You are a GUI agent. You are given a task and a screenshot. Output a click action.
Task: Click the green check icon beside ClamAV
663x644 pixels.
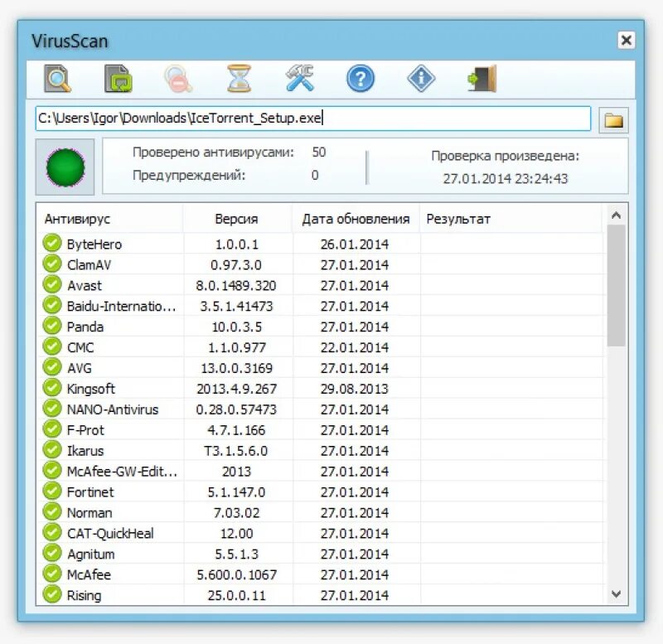[52, 264]
